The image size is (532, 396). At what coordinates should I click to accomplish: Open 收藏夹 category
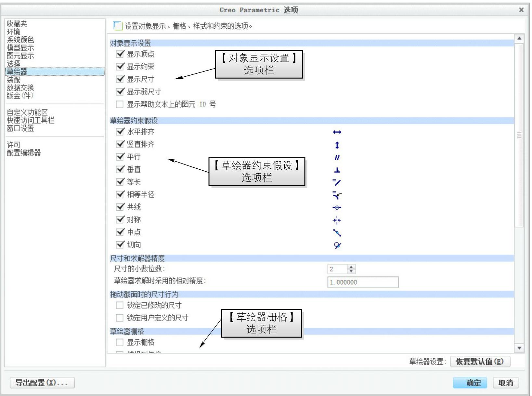coord(17,24)
